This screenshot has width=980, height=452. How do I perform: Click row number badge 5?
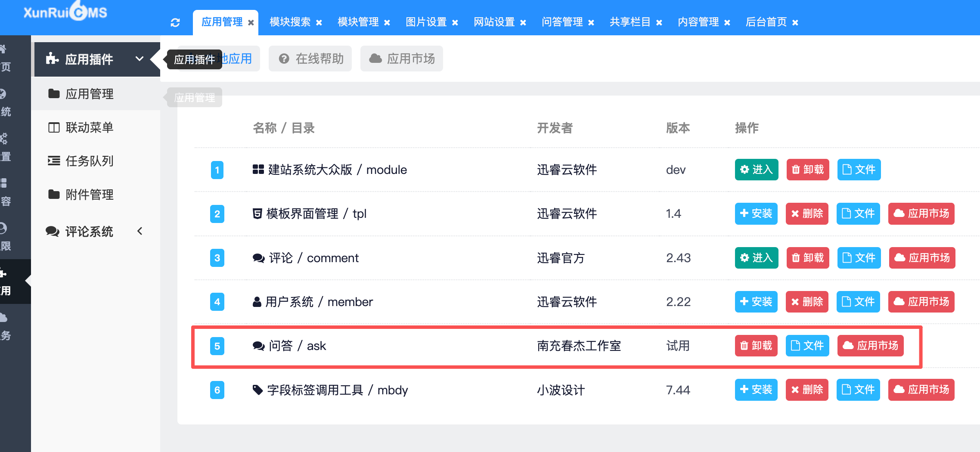coord(217,346)
